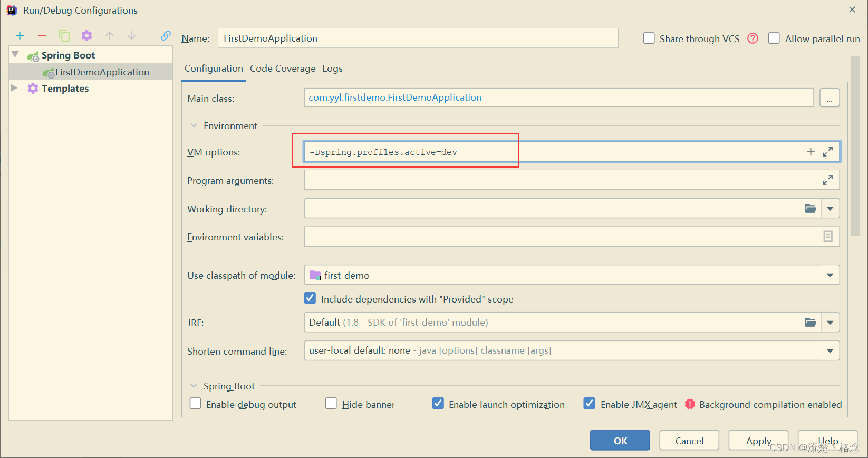Image resolution: width=868 pixels, height=458 pixels.
Task: Browse Working directory folder icon
Action: coord(811,209)
